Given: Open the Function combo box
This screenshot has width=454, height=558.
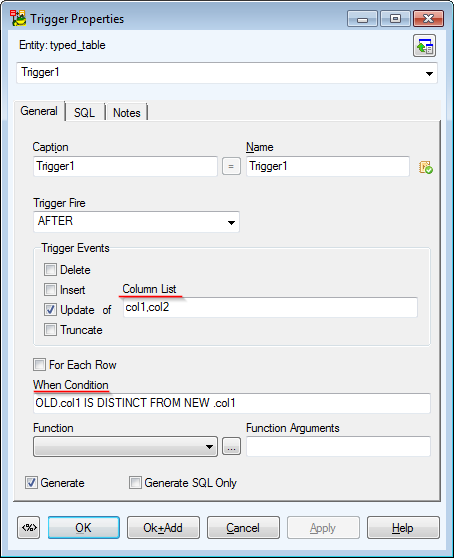Looking at the screenshot, I should click(126, 447).
